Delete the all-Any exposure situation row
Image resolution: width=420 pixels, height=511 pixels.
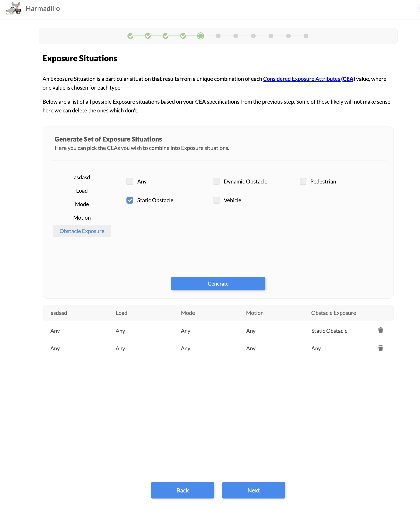[x=380, y=348]
